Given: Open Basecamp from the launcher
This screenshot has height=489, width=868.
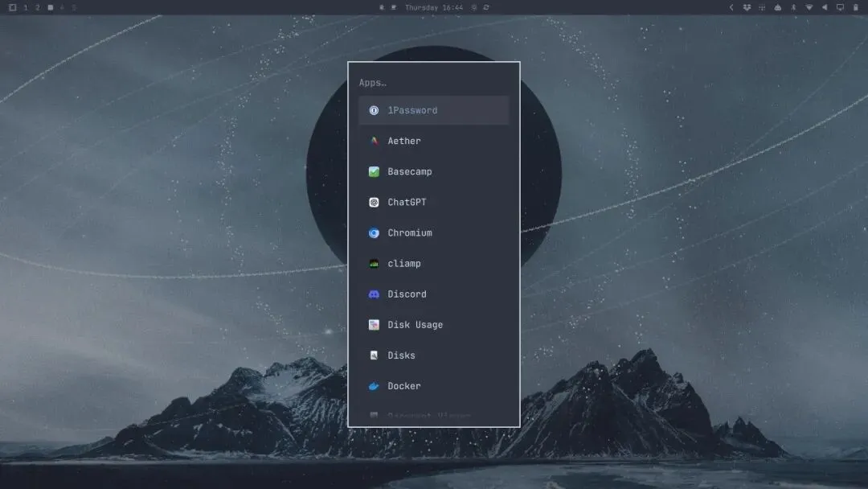Looking at the screenshot, I should pos(433,171).
